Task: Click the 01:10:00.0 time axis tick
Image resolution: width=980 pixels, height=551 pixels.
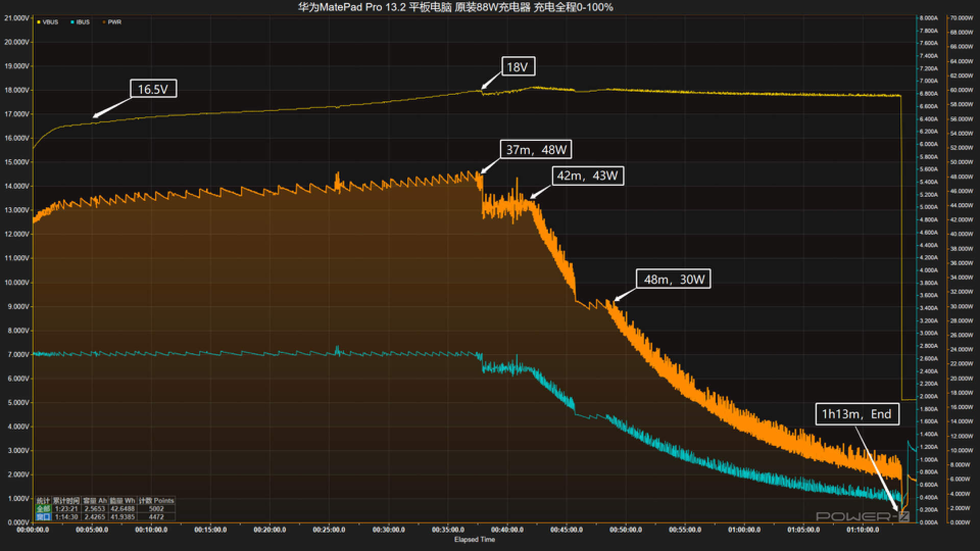Action: click(x=863, y=530)
